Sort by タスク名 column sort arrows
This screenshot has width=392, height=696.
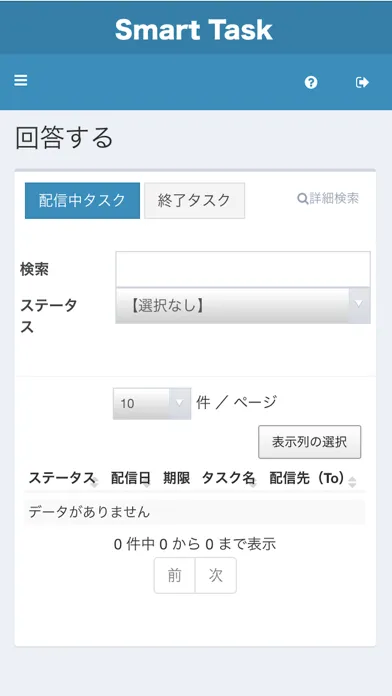tap(253, 482)
